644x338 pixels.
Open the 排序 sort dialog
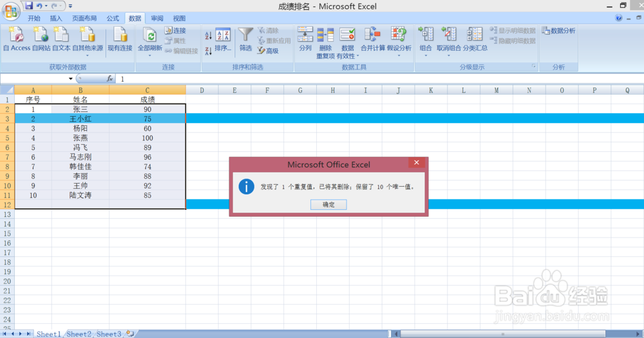223,39
